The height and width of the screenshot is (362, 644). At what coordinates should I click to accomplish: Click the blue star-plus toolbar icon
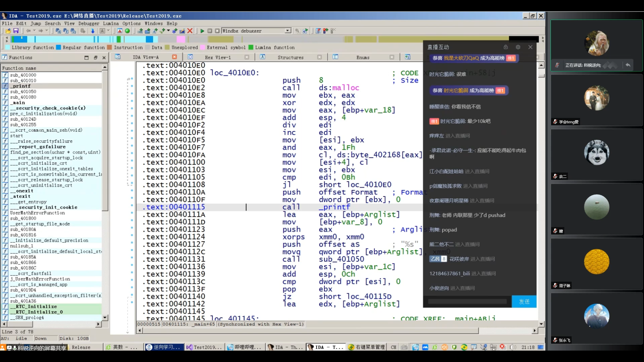point(174,31)
